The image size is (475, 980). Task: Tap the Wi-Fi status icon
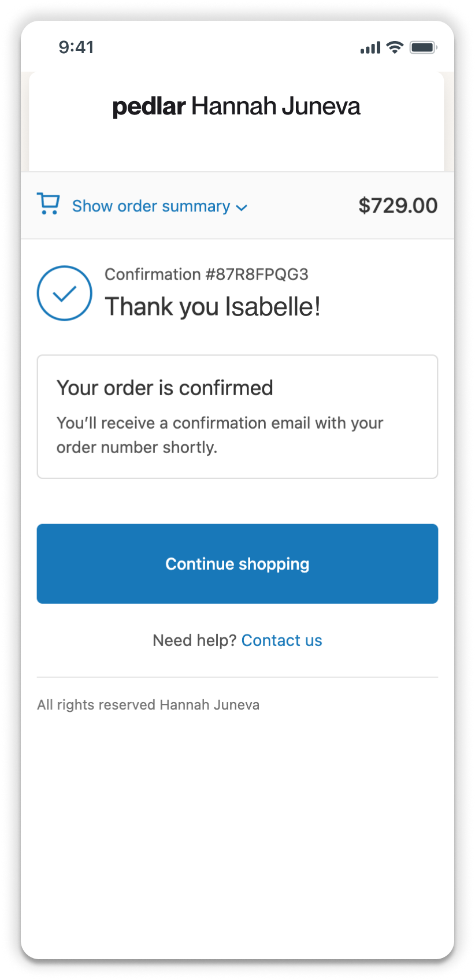coord(395,47)
